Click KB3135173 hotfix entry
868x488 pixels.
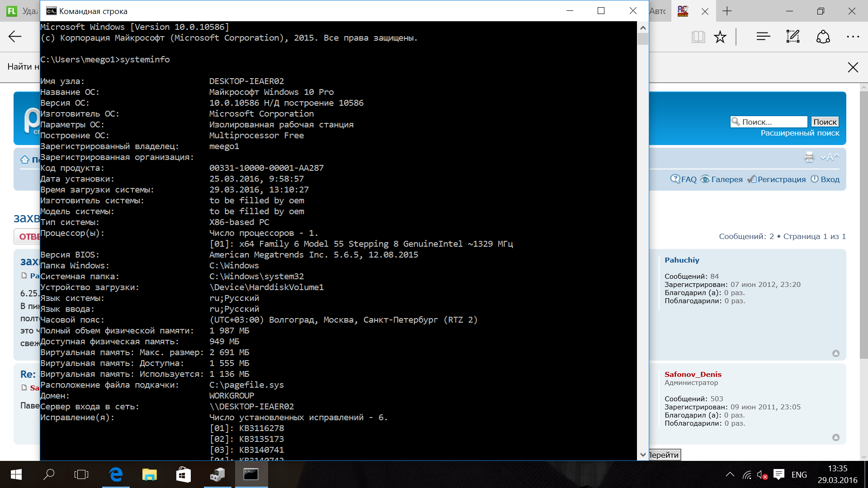pos(261,439)
